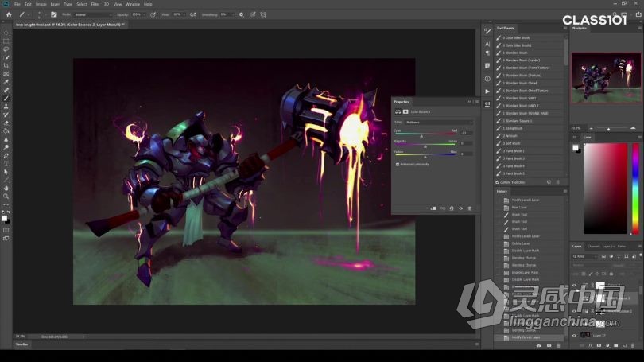Click the hue spectrum strip in Color panel
The image size is (644, 362).
[x=635, y=189]
